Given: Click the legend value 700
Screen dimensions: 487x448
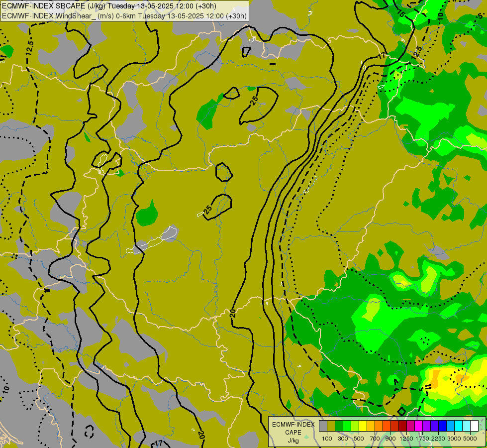Looking at the screenshot, I should pyautogui.click(x=375, y=439).
